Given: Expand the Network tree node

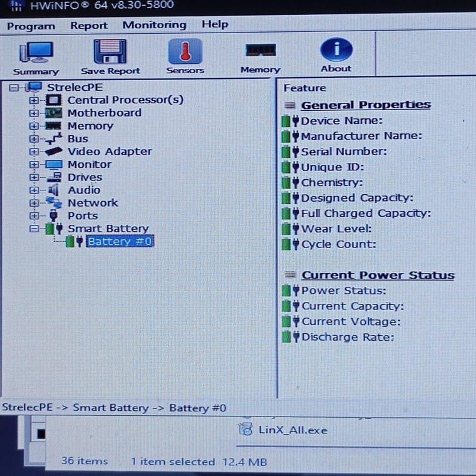Looking at the screenshot, I should click(34, 203).
